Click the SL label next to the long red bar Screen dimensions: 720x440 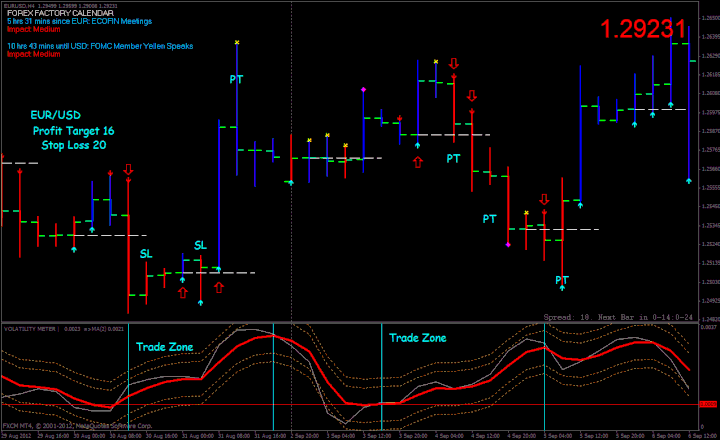pos(146,254)
